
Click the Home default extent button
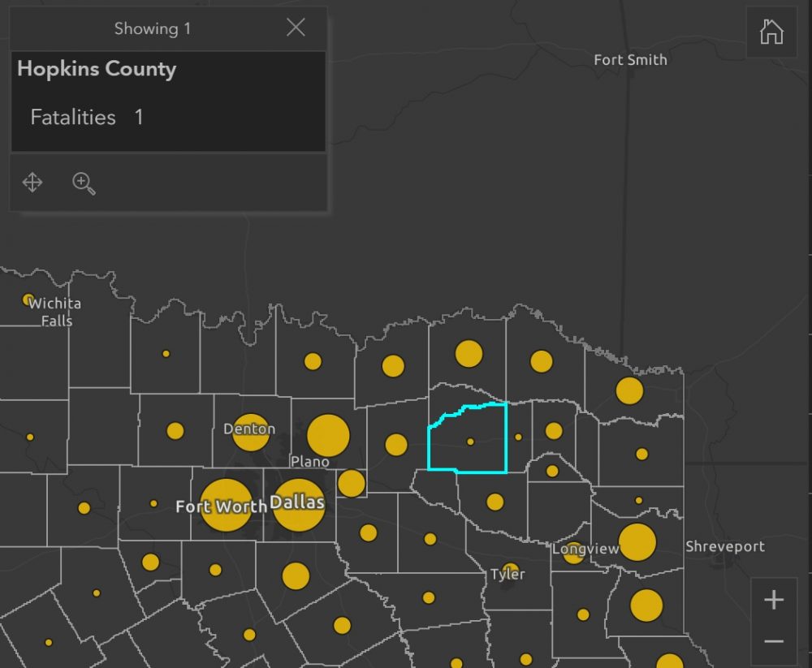pyautogui.click(x=771, y=32)
